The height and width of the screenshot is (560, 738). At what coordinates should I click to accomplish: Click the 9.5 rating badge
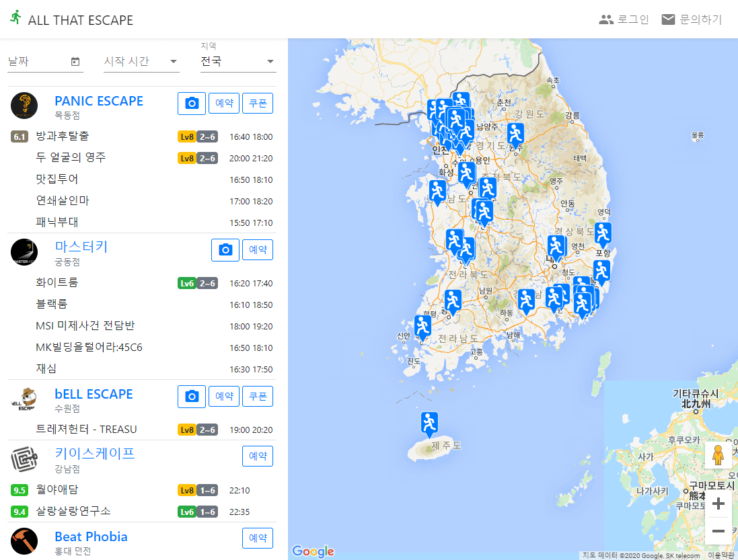point(20,490)
